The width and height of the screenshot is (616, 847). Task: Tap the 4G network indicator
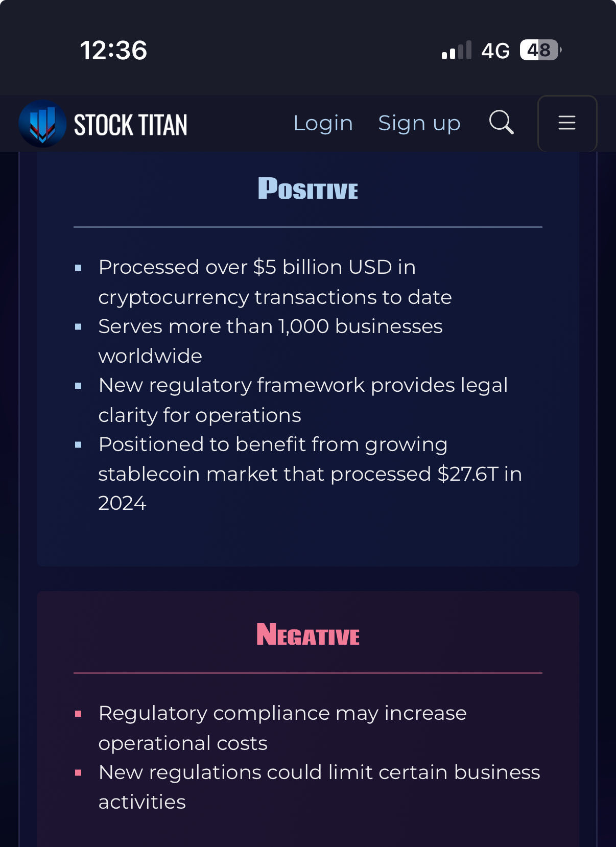pos(495,51)
